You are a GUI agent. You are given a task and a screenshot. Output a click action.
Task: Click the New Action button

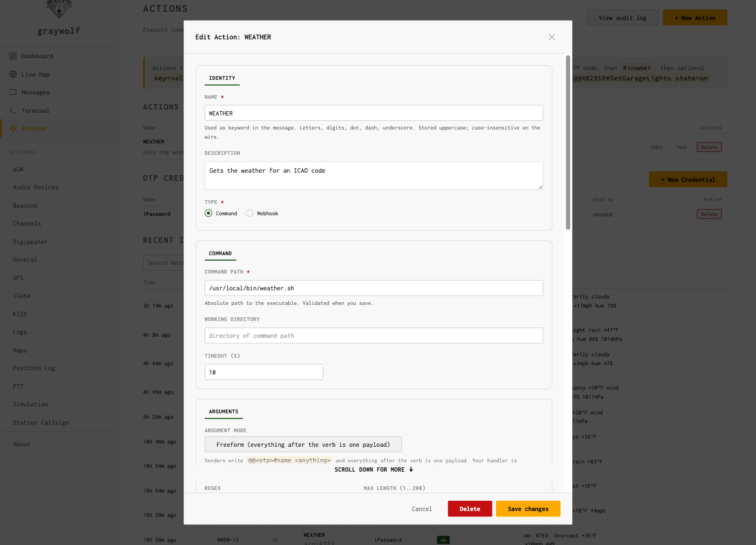coord(695,18)
